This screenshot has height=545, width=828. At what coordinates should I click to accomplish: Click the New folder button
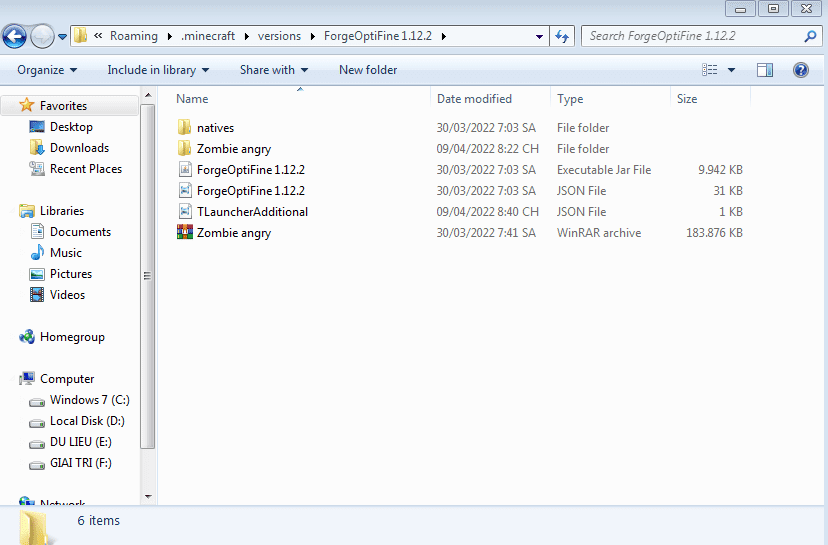coord(368,70)
